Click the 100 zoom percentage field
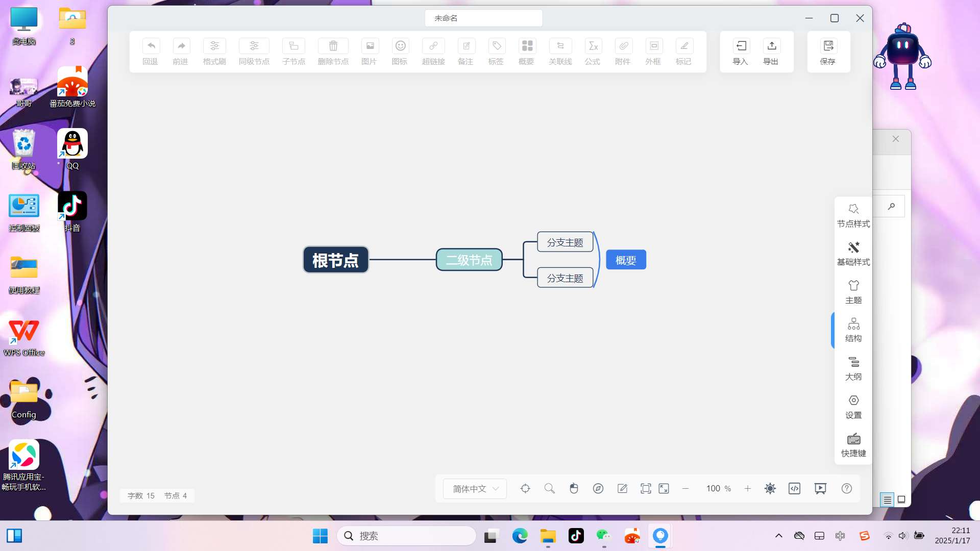This screenshot has height=551, width=980. coord(713,489)
